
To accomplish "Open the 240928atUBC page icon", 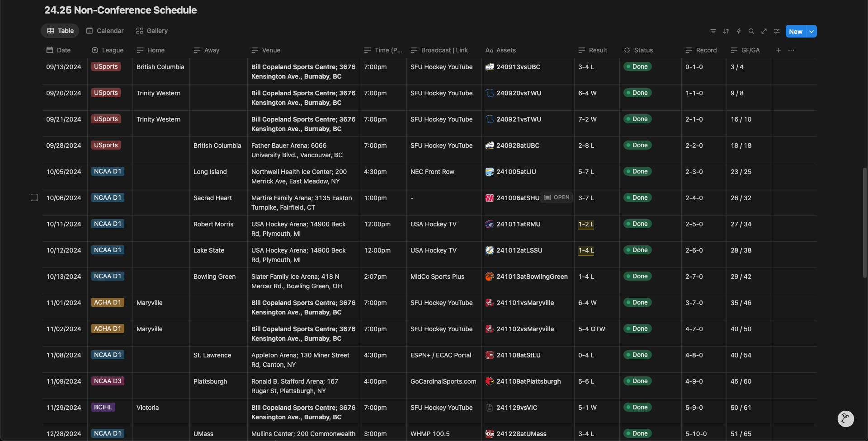I will (x=489, y=145).
